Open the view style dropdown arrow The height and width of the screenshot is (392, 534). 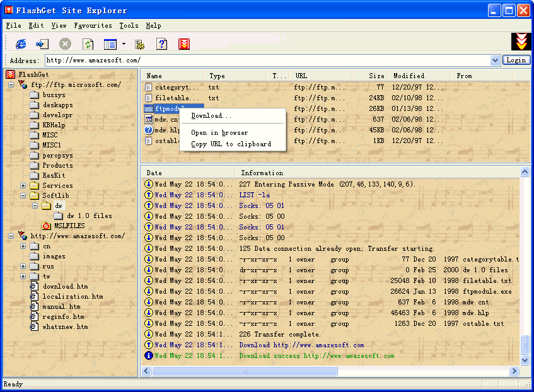coord(124,43)
